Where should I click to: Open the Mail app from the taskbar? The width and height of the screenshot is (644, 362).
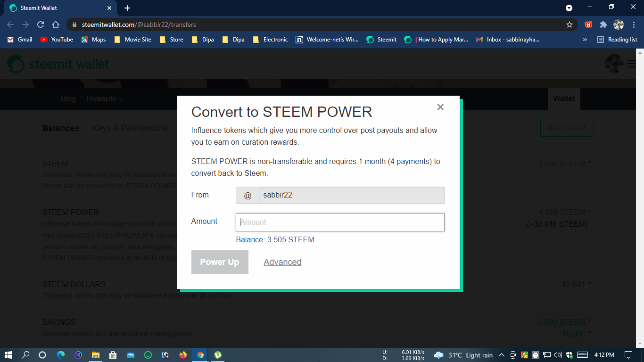(131, 355)
